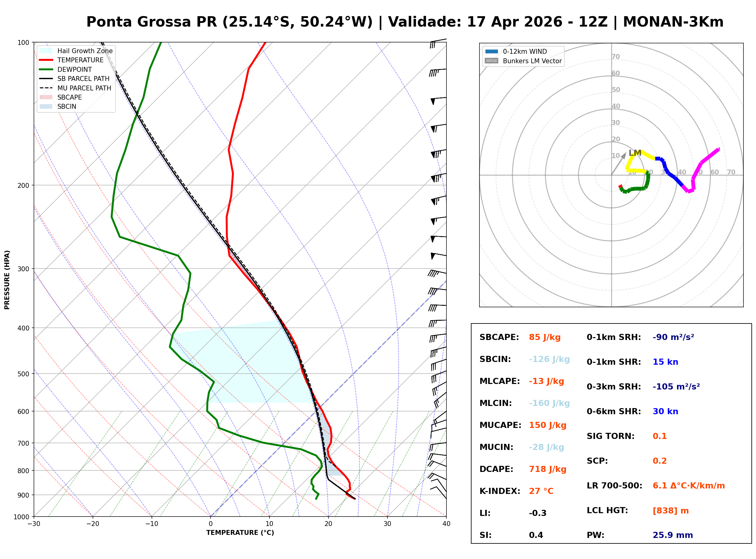The height and width of the screenshot is (559, 756).
Task: Click the TEMPERATURE (°C) axis label
Action: click(240, 533)
